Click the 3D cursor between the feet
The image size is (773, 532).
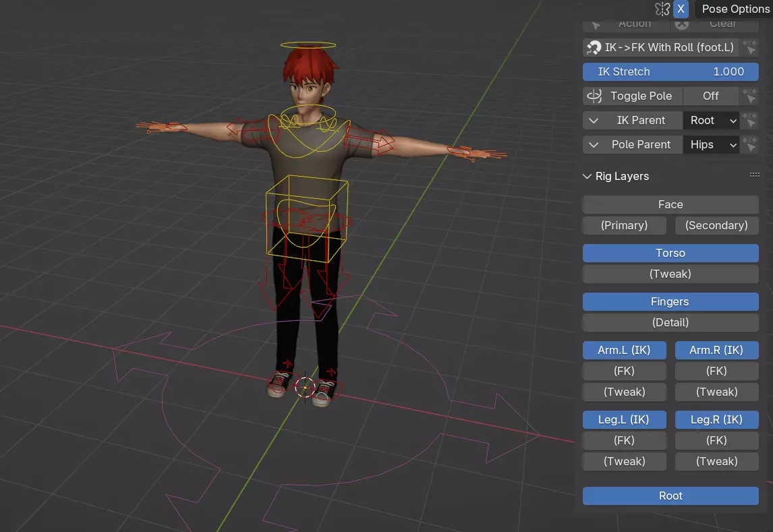click(305, 388)
